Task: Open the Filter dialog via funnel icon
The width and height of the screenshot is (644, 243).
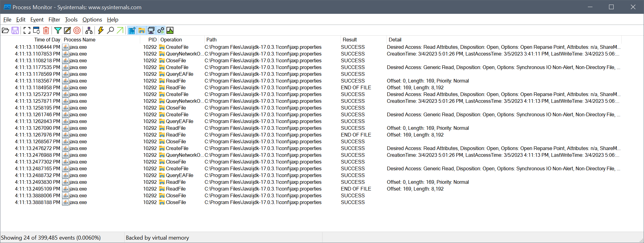Action: tap(58, 30)
